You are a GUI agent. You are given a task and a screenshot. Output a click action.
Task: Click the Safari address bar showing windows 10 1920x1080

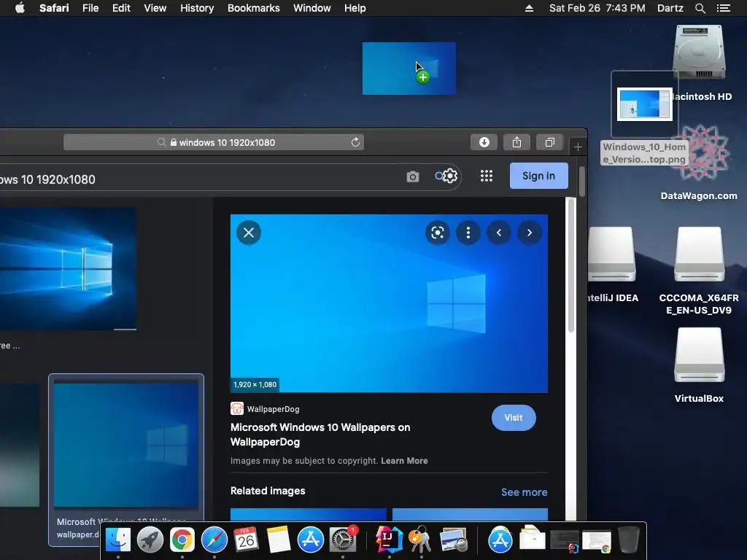pyautogui.click(x=214, y=142)
